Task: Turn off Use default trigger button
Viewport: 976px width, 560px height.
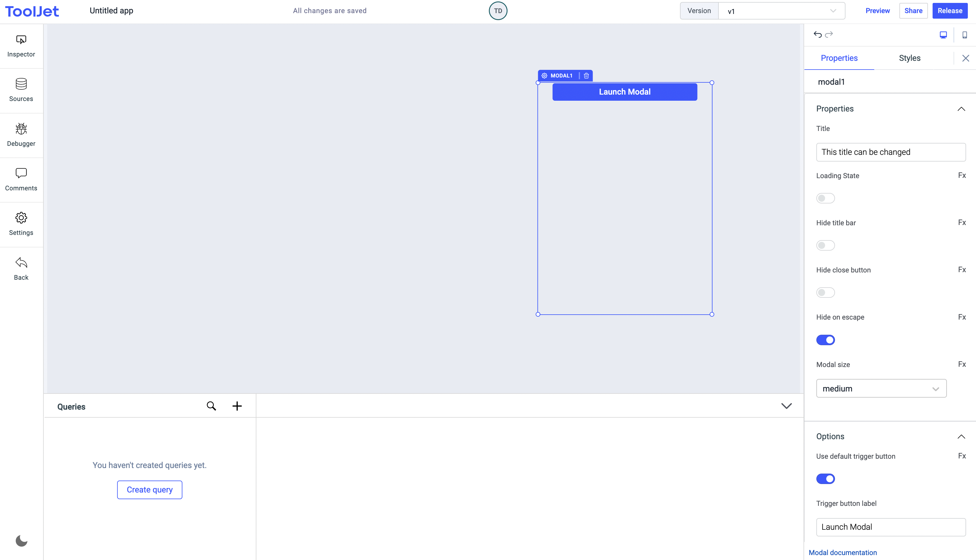Action: (x=825, y=479)
